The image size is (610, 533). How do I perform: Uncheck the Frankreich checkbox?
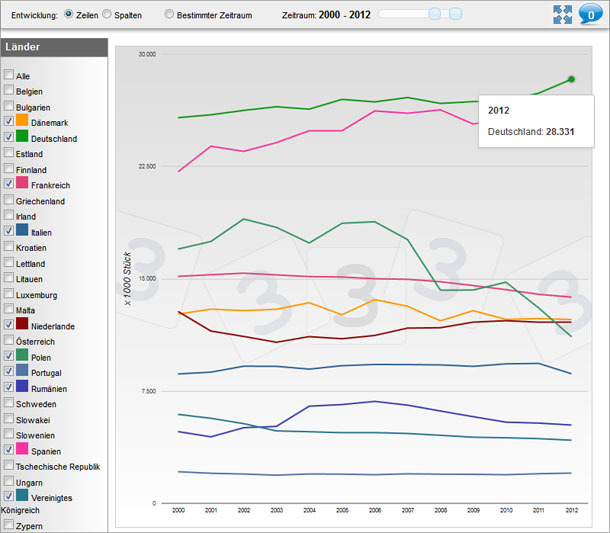[x=9, y=184]
